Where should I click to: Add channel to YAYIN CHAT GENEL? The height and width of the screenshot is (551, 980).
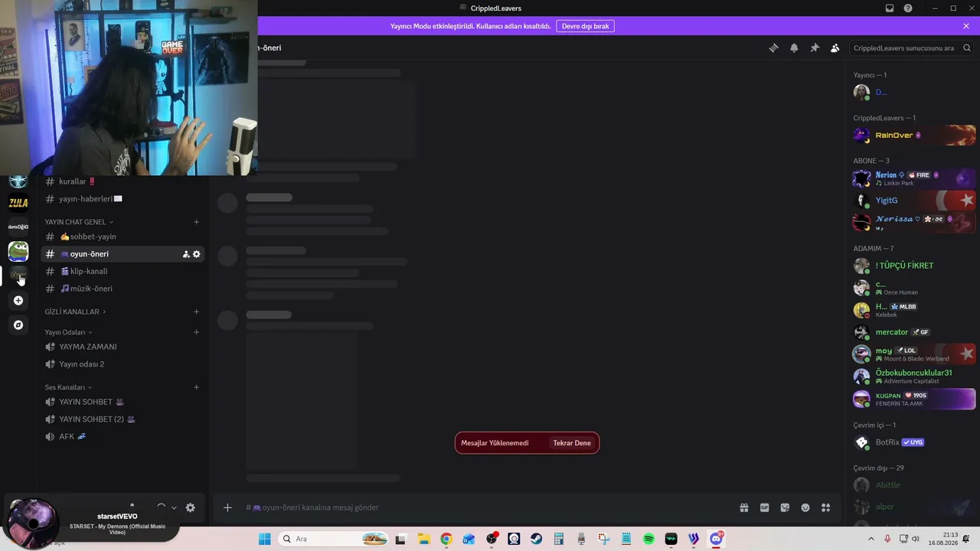196,222
